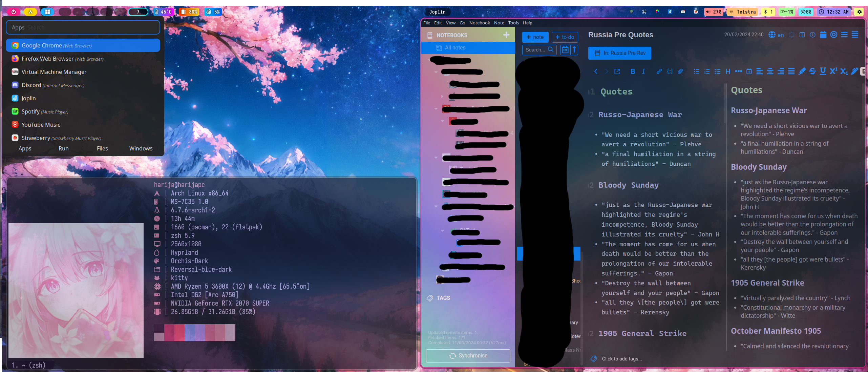Apply highlight with the marker icon
The image size is (868, 372).
(x=802, y=71)
